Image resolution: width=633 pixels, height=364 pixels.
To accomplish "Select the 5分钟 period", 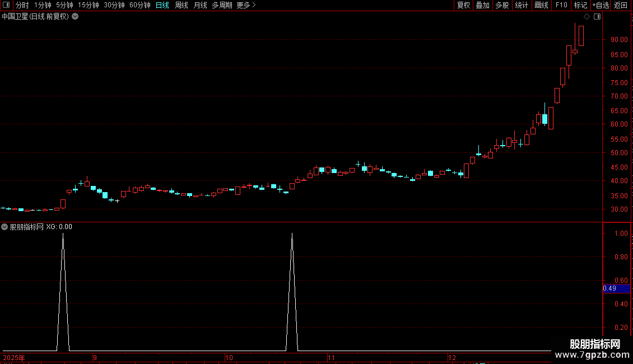I will point(64,5).
